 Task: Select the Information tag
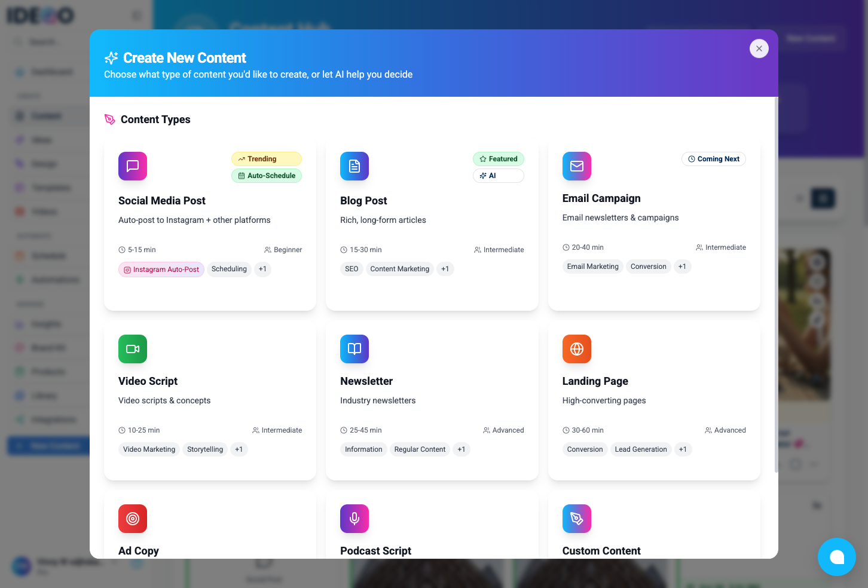click(x=363, y=449)
